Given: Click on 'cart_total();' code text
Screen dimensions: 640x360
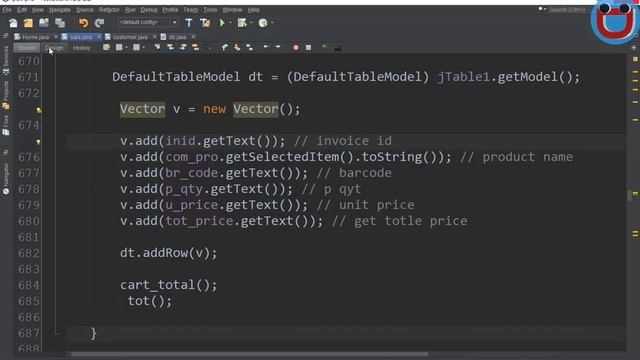Looking at the screenshot, I should pos(168,285).
